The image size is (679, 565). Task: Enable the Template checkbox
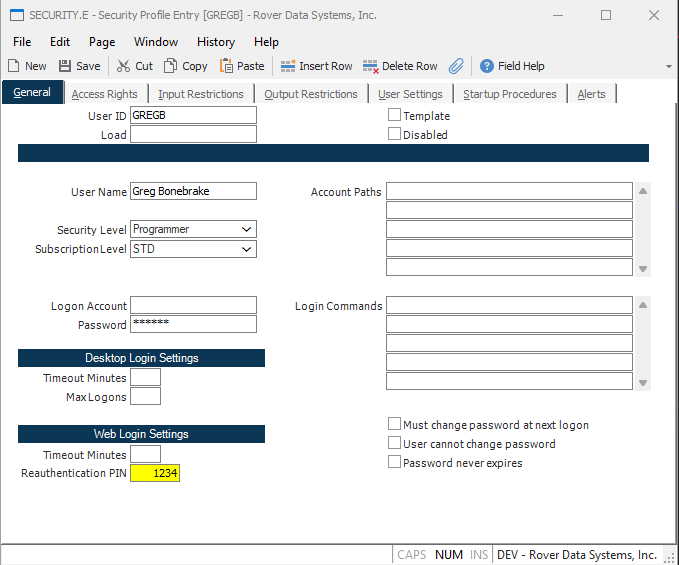(394, 116)
